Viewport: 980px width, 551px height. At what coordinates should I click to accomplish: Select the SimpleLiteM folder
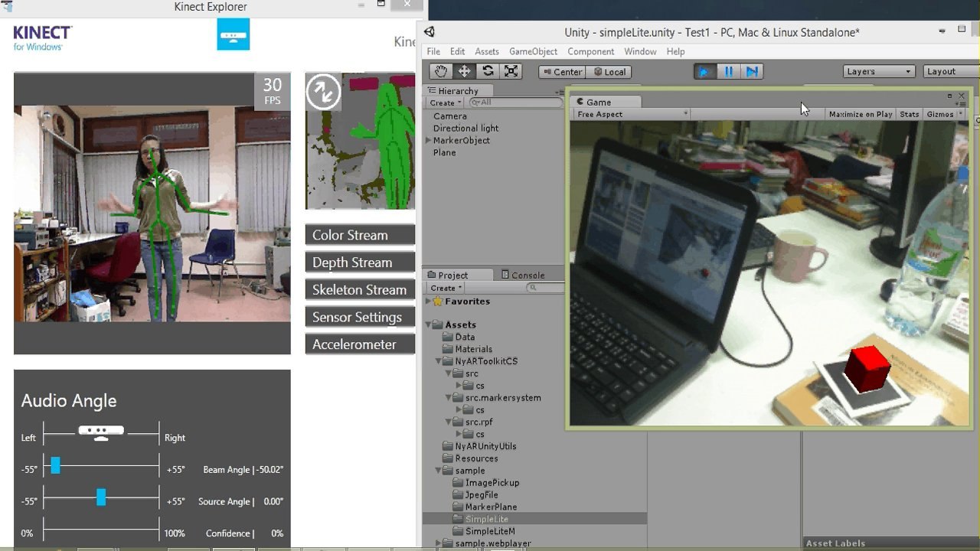[483, 531]
